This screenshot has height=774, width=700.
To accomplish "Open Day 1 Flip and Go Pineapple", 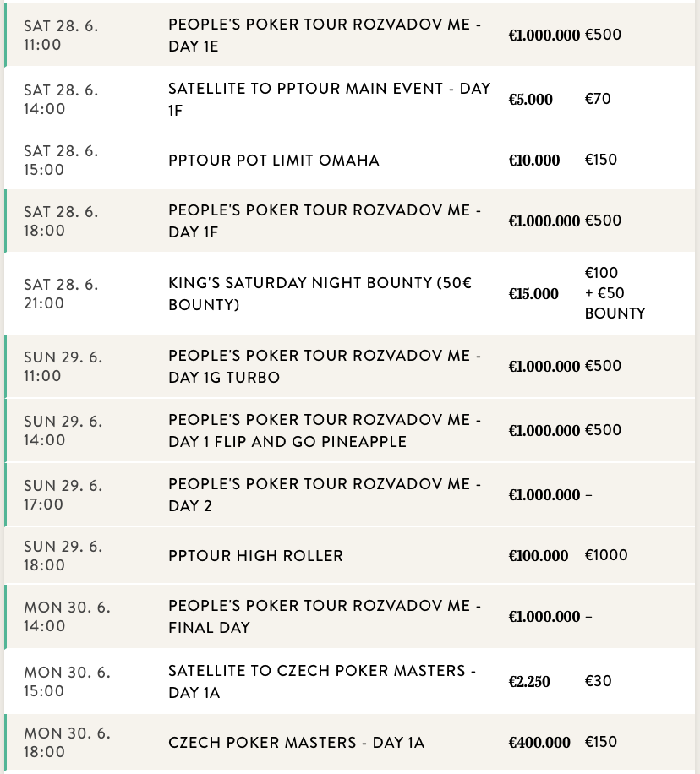I will [325, 431].
